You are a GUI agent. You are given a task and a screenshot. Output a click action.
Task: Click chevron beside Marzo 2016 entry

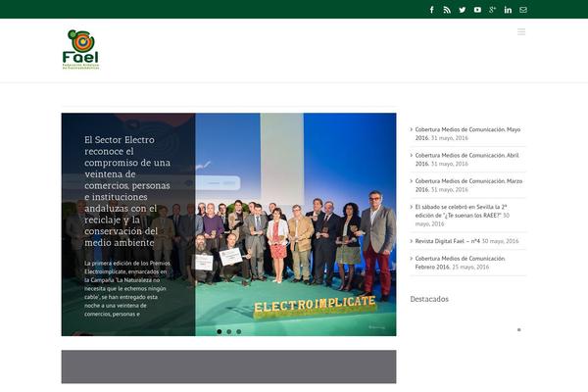[x=412, y=181]
